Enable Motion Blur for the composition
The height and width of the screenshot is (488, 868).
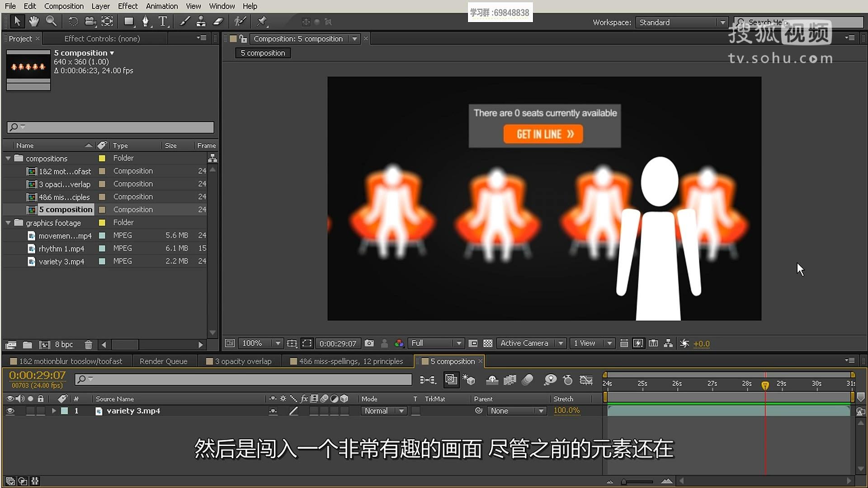(x=528, y=380)
